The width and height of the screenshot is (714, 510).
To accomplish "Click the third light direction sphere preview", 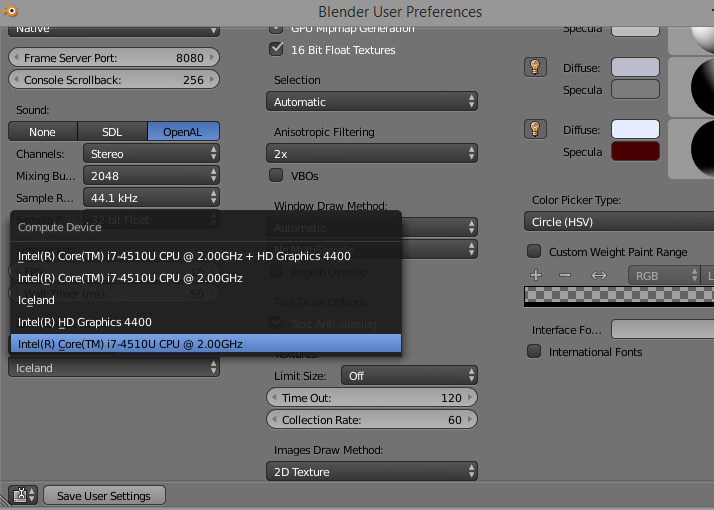I will tap(692, 148).
